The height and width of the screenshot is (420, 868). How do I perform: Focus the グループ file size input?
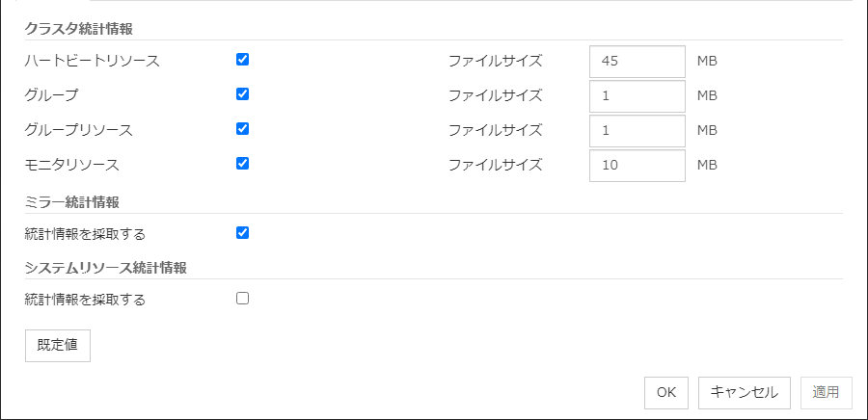(x=637, y=95)
